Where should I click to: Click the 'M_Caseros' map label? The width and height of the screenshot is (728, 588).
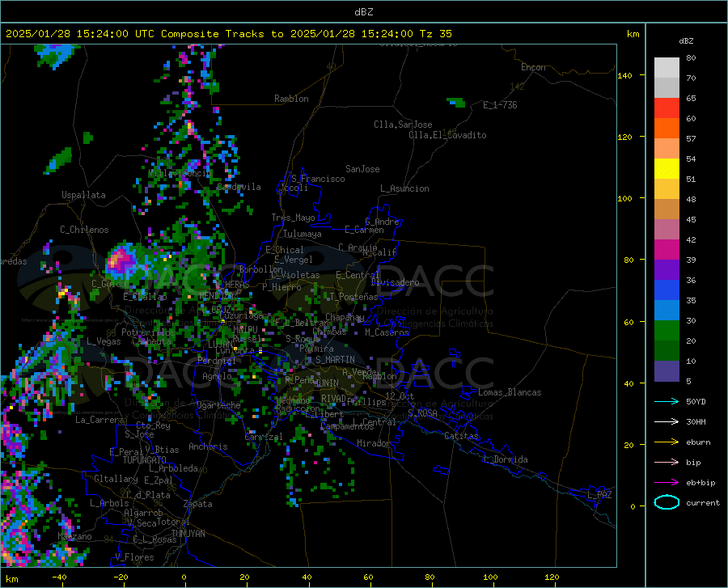tap(387, 332)
